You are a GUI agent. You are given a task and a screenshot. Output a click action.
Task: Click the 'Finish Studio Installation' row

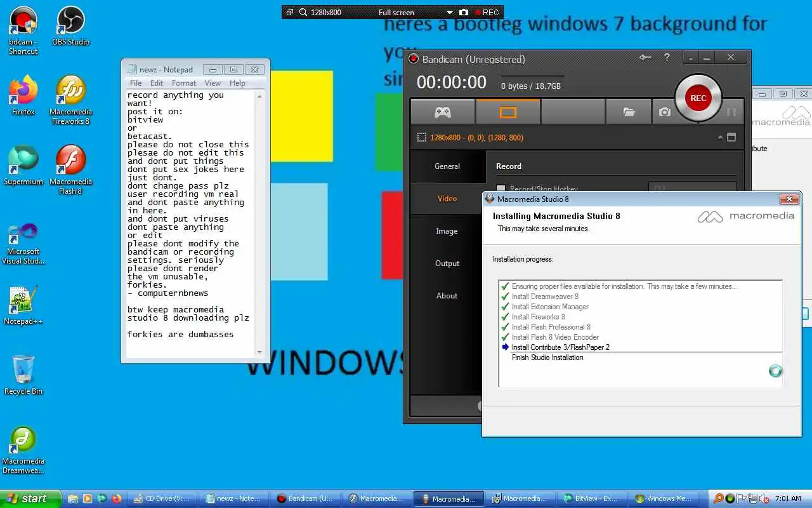[x=640, y=358]
